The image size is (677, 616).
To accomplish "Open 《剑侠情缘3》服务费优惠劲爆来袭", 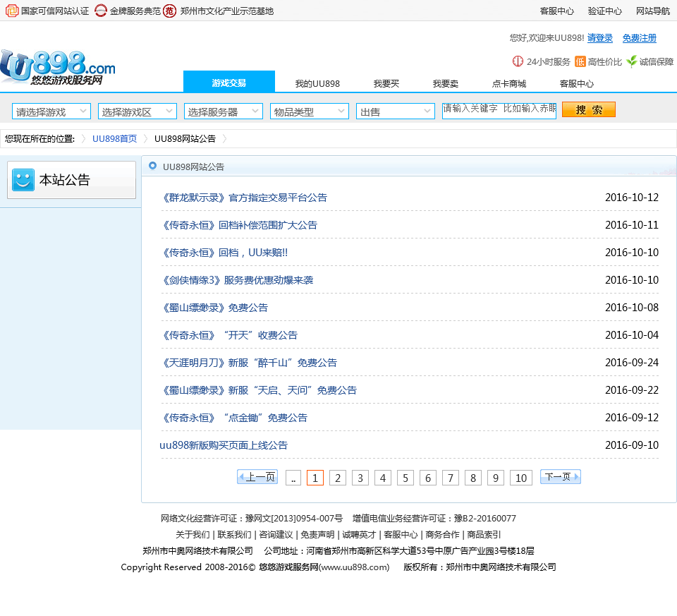I will [x=237, y=280].
